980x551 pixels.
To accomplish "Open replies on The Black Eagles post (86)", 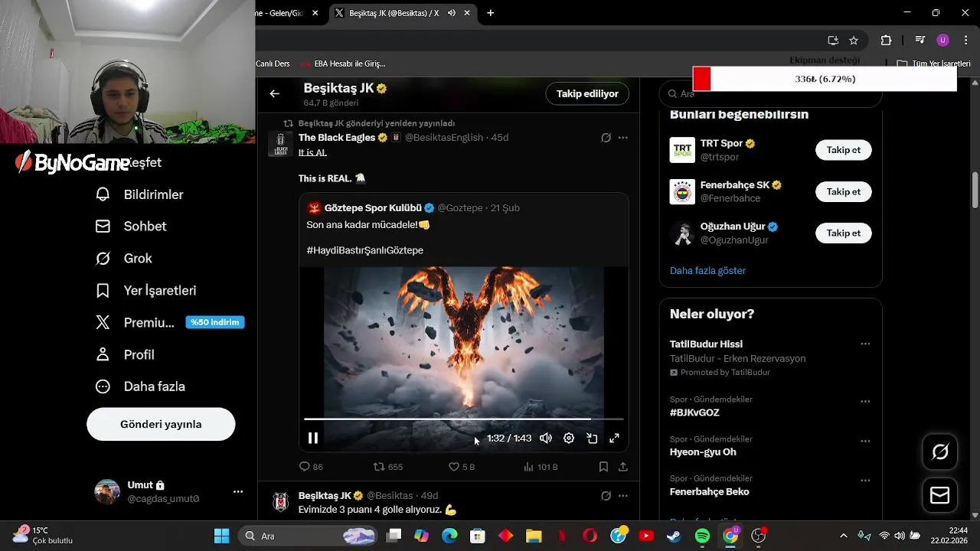I will coord(311,467).
